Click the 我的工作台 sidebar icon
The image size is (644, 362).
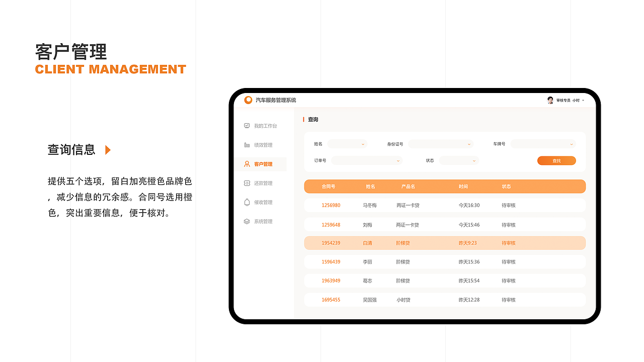[x=247, y=126]
